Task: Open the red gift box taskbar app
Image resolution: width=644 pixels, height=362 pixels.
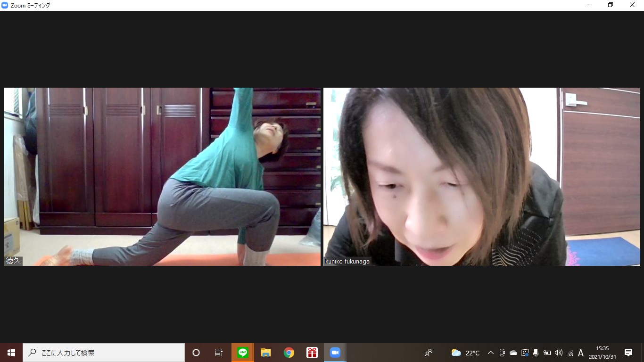Action: pos(312,353)
